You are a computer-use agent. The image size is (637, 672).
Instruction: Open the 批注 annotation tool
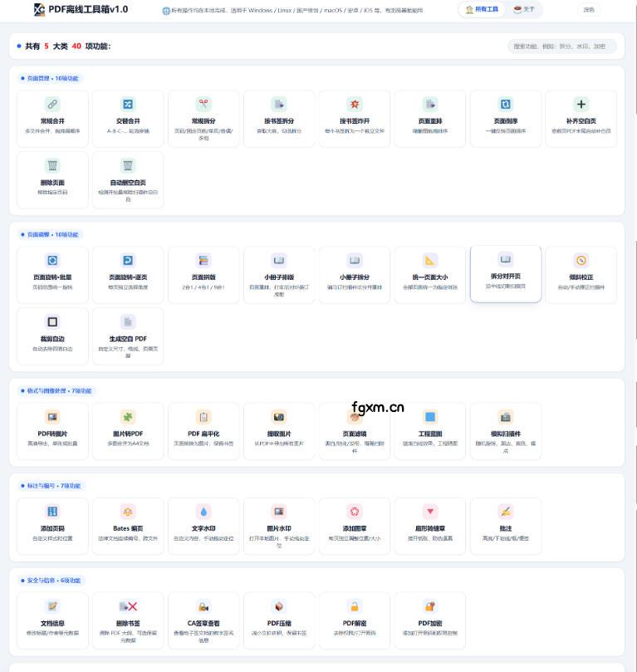pos(506,526)
